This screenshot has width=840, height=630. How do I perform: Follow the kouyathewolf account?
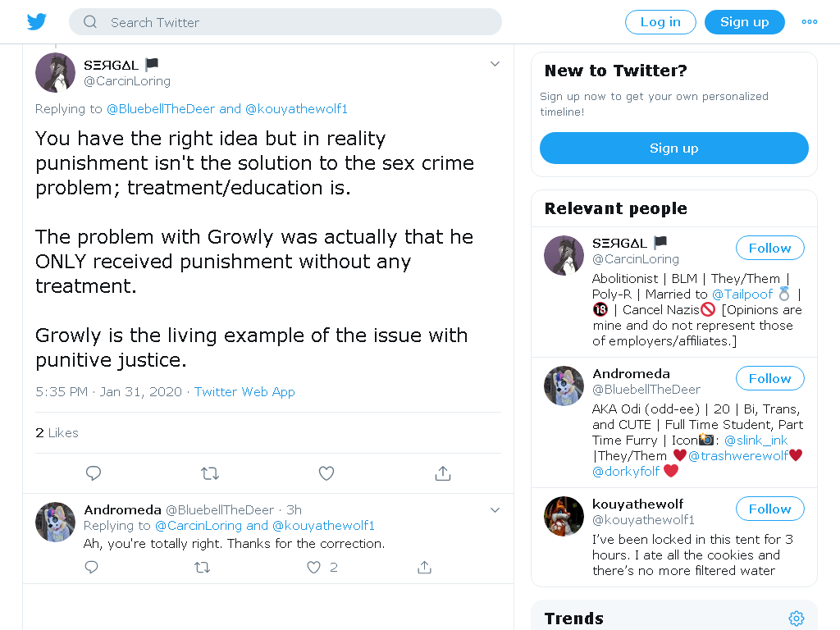tap(769, 509)
